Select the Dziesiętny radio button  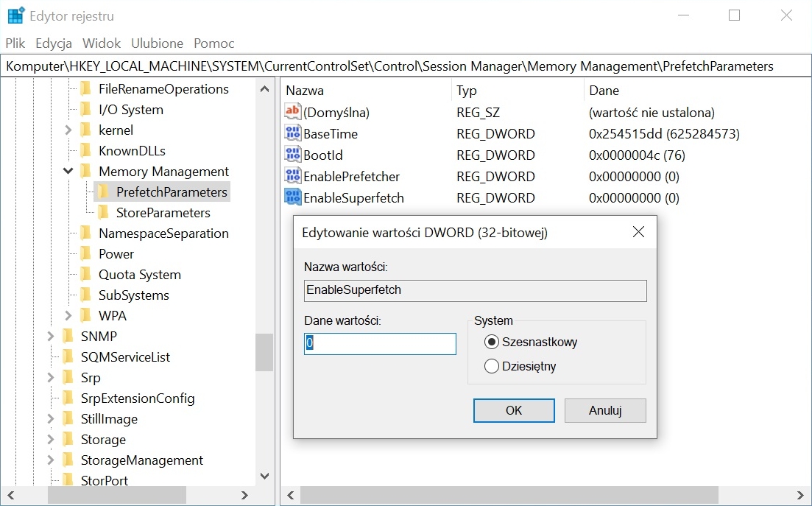[x=492, y=366]
